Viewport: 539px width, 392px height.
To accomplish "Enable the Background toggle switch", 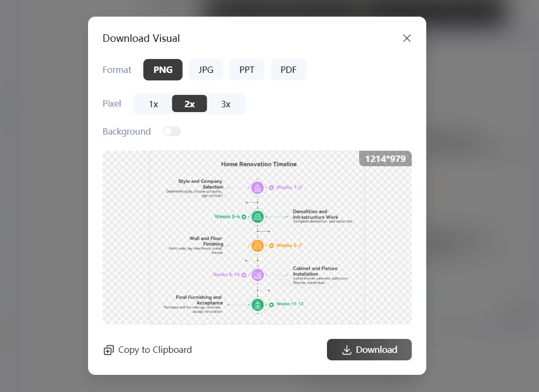I will (x=172, y=131).
